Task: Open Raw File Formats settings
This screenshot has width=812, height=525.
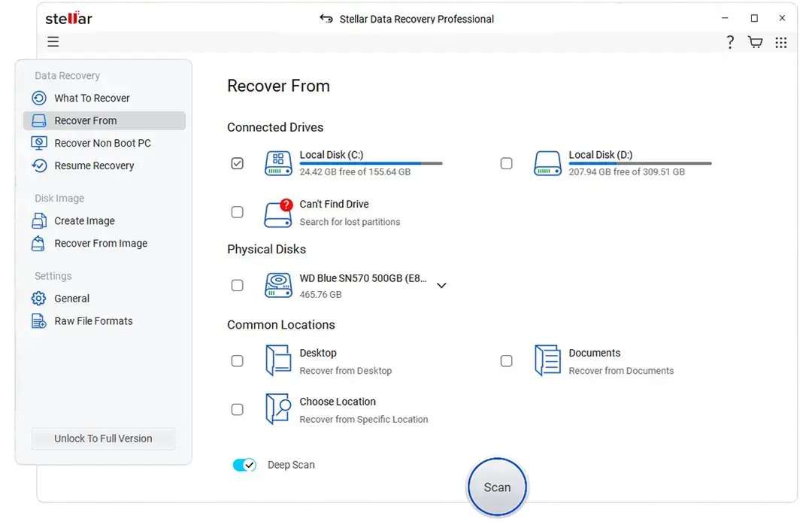Action: (x=93, y=321)
